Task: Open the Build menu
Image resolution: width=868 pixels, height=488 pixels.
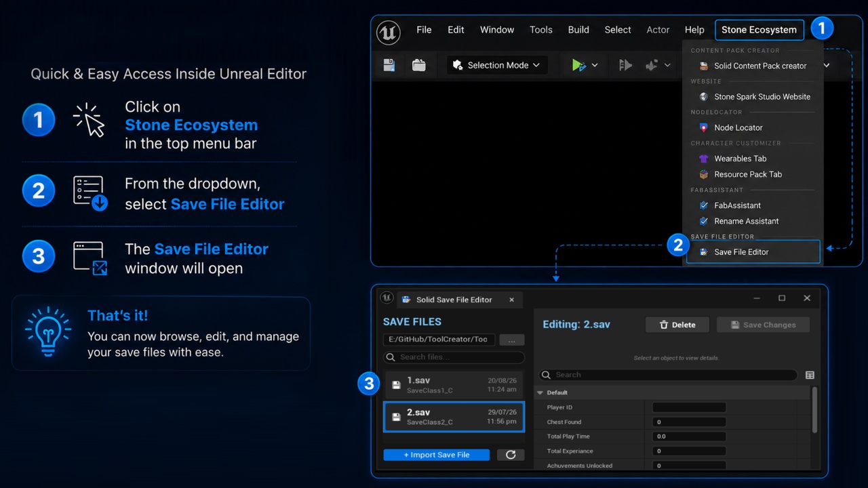Action: click(578, 30)
